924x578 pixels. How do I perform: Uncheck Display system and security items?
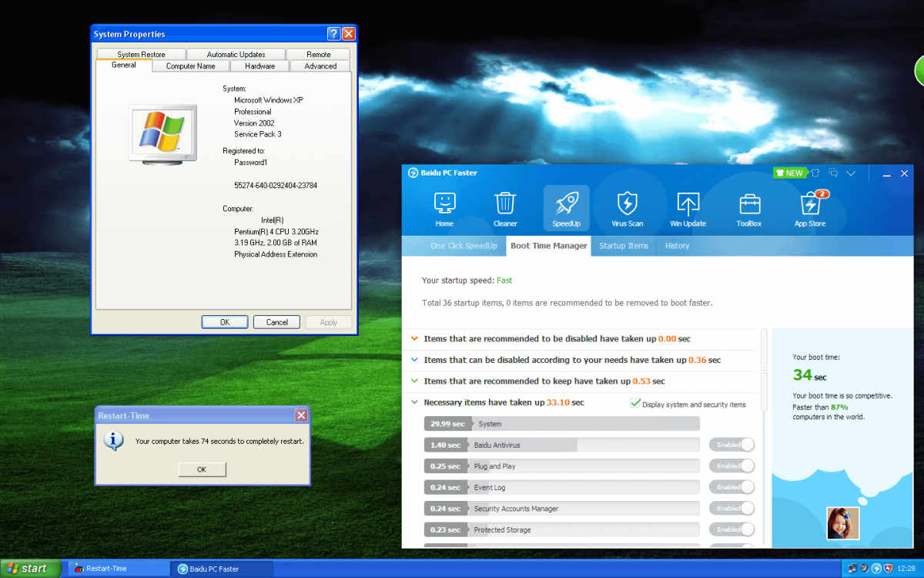pos(635,403)
